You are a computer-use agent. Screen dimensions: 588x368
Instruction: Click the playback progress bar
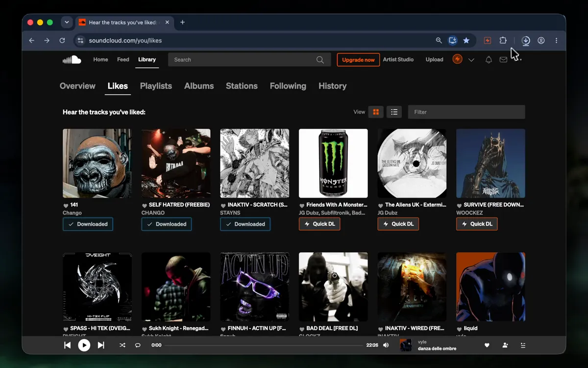[x=264, y=345]
